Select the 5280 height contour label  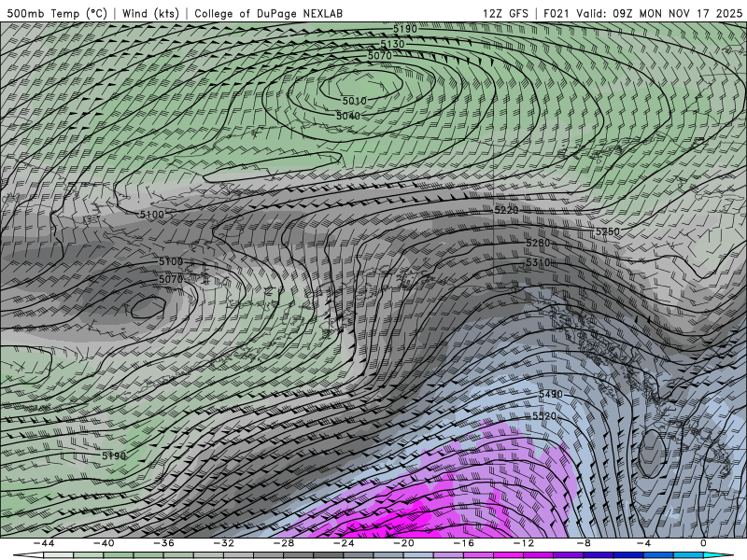[538, 244]
